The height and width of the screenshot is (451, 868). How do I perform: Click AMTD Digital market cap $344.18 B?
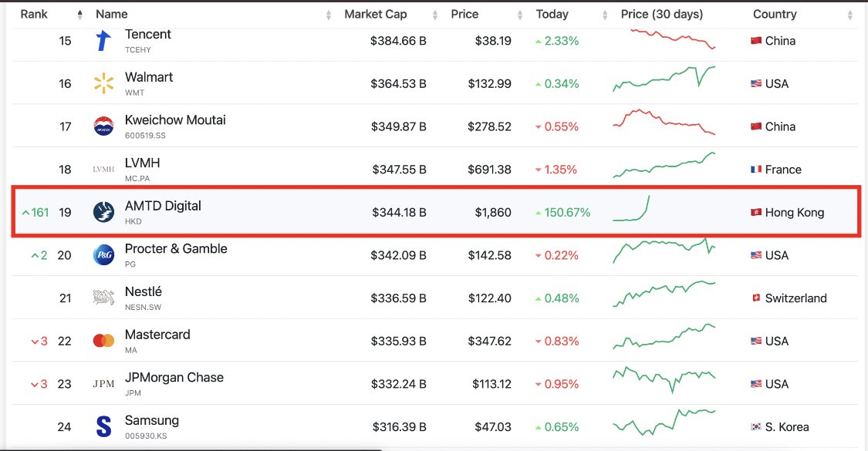click(x=399, y=213)
